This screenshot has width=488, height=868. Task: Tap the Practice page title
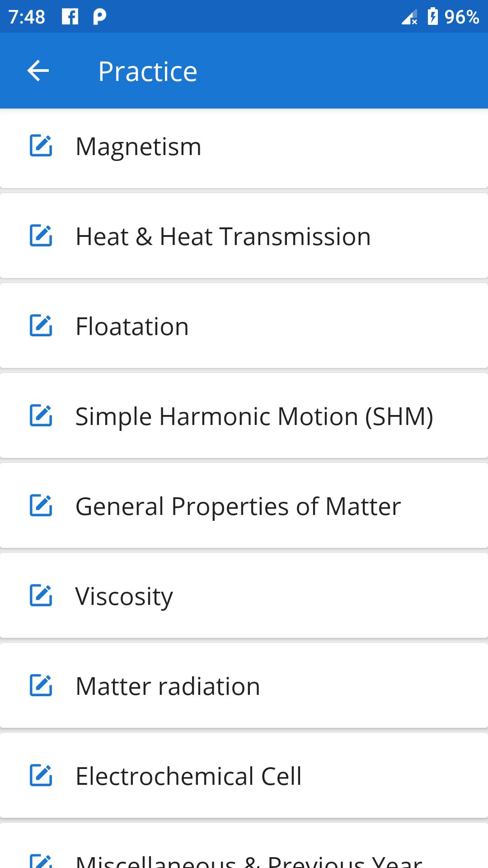tap(148, 71)
